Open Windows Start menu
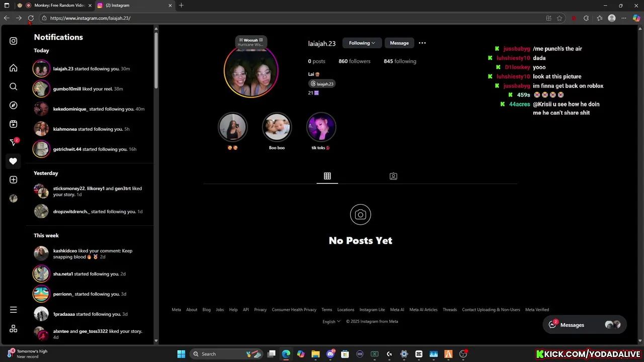This screenshot has height=362, width=644. tap(181, 354)
